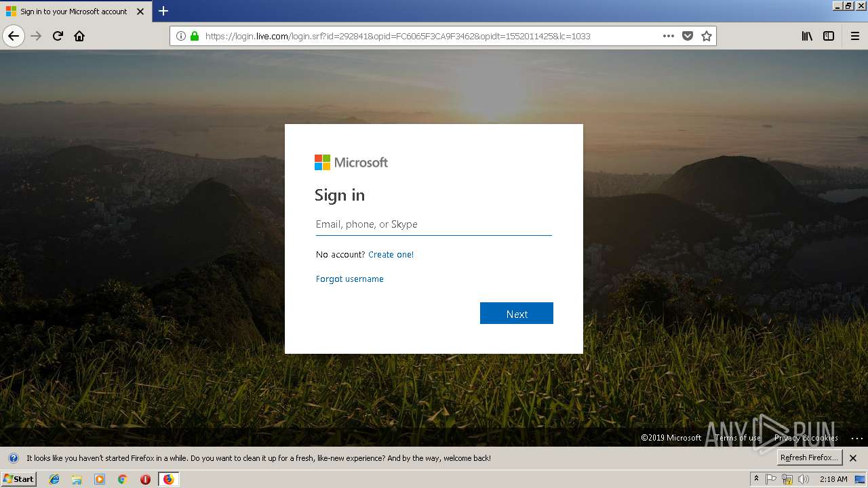868x488 pixels.
Task: Open Terms of use link
Action: [738, 438]
